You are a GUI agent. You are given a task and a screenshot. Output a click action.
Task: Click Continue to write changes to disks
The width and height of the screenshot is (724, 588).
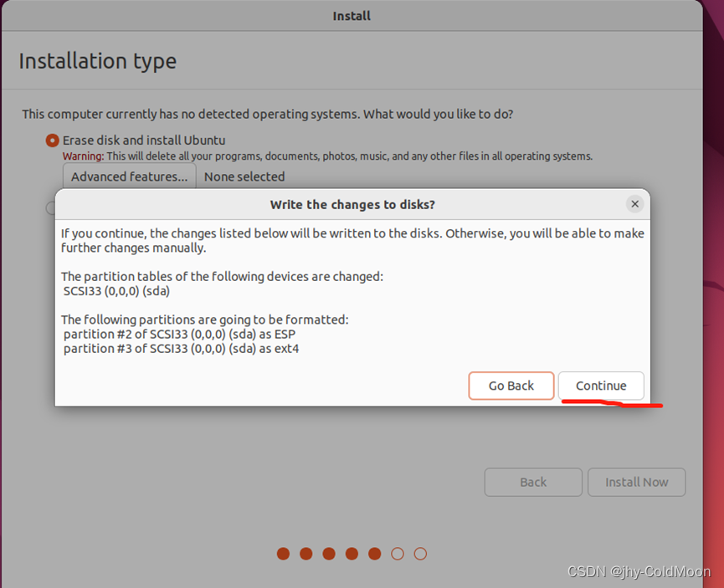click(601, 386)
